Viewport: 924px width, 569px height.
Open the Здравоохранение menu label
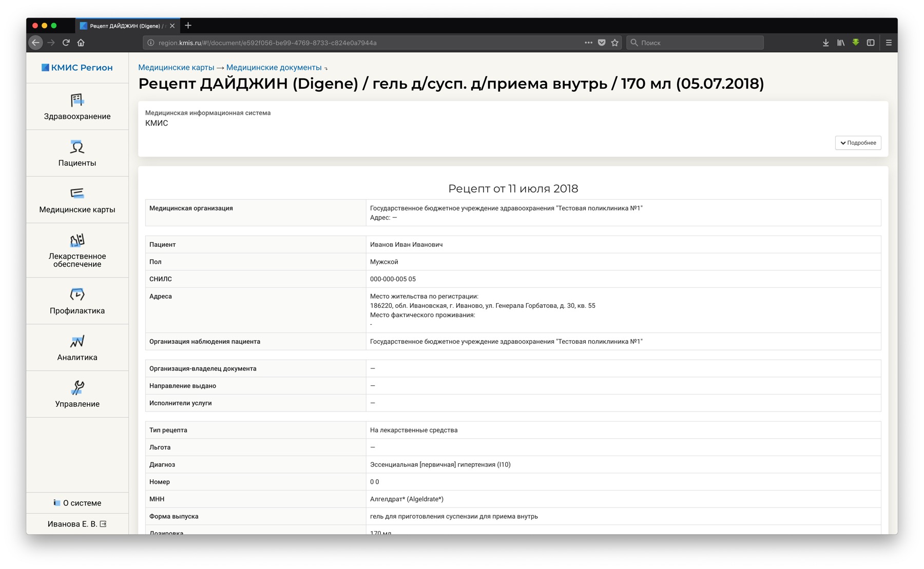77,116
